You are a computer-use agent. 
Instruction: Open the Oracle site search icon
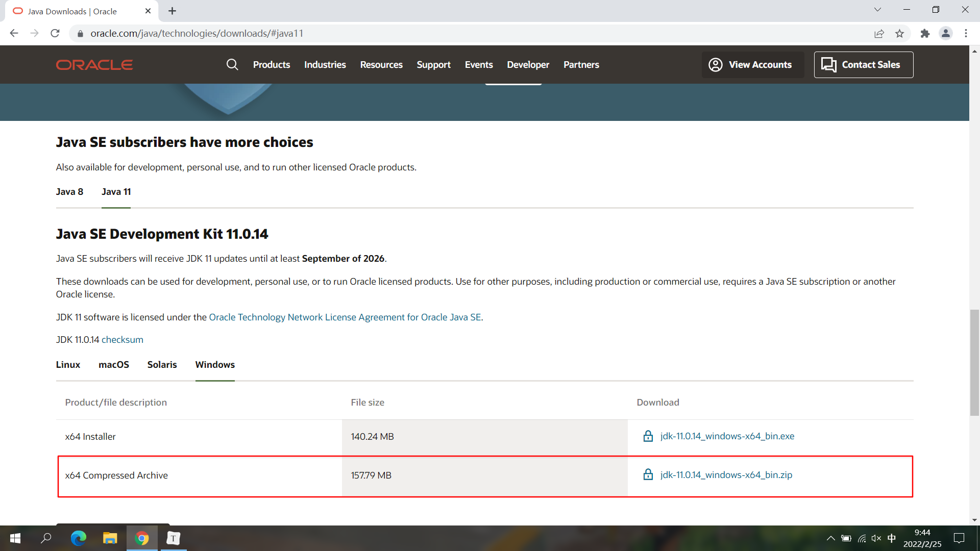click(x=232, y=65)
